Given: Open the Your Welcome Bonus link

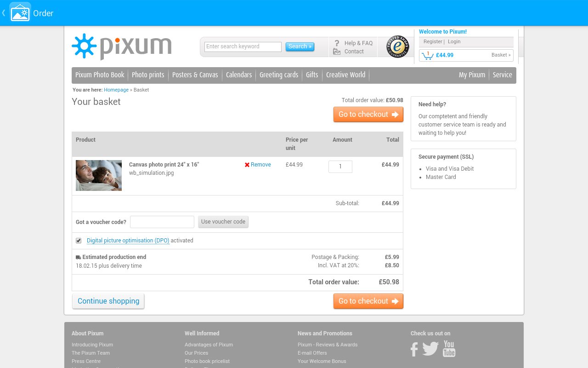Looking at the screenshot, I should (x=322, y=361).
